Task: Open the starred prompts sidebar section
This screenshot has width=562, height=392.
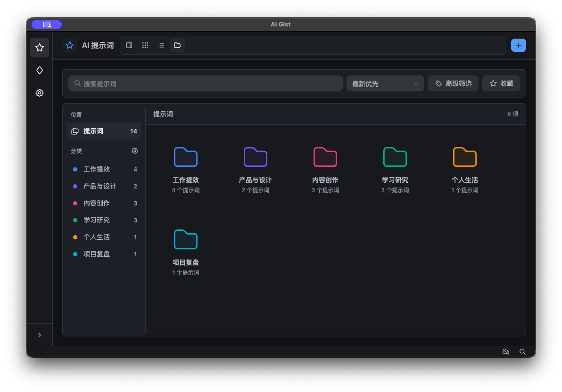Action: (40, 48)
